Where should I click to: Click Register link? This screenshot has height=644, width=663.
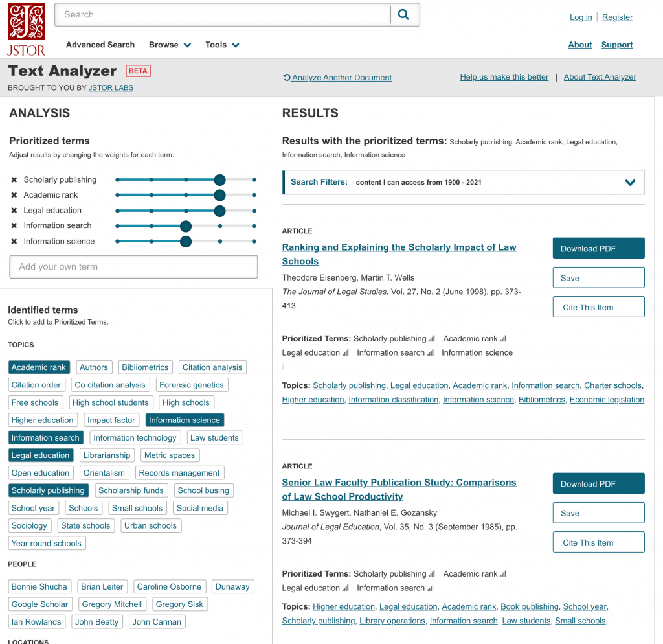tap(617, 17)
